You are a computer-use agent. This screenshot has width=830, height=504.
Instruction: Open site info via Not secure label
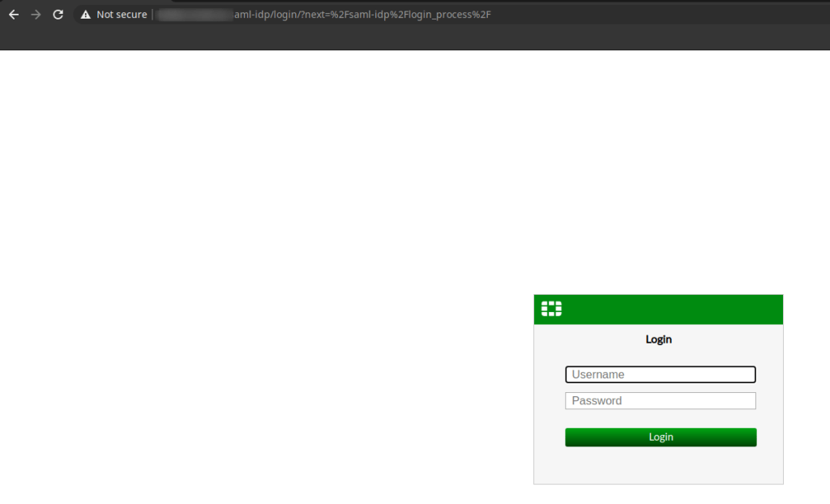coord(122,15)
